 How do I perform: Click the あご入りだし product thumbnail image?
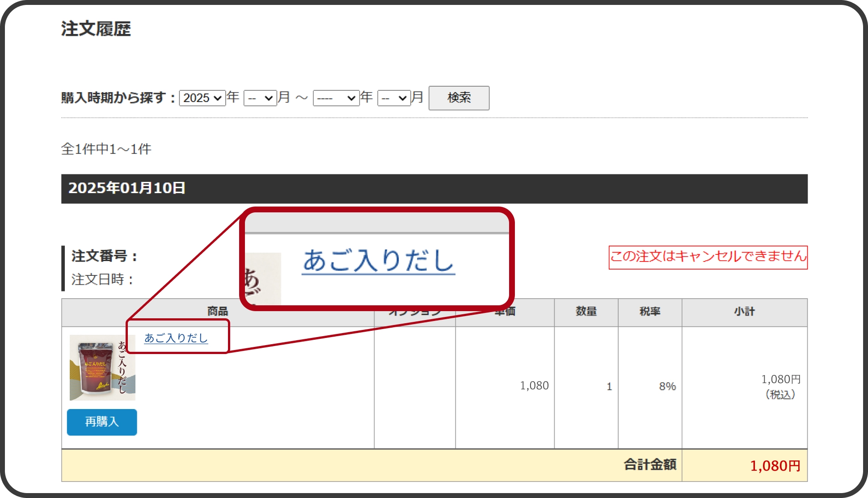(x=102, y=367)
